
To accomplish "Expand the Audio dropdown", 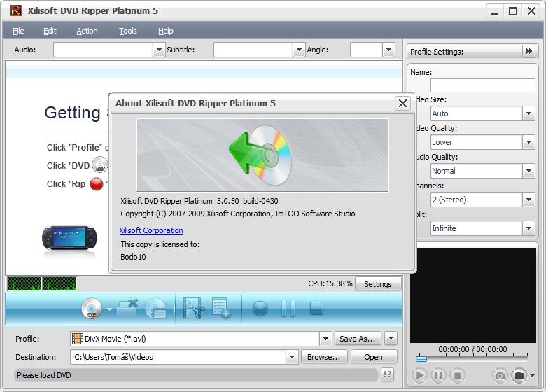I will (x=159, y=50).
